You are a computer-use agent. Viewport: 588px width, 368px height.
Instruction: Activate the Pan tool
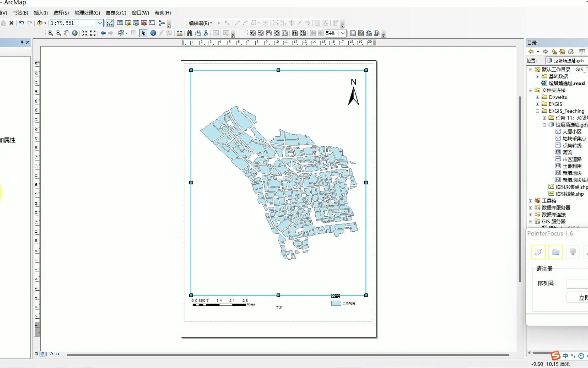(67, 33)
